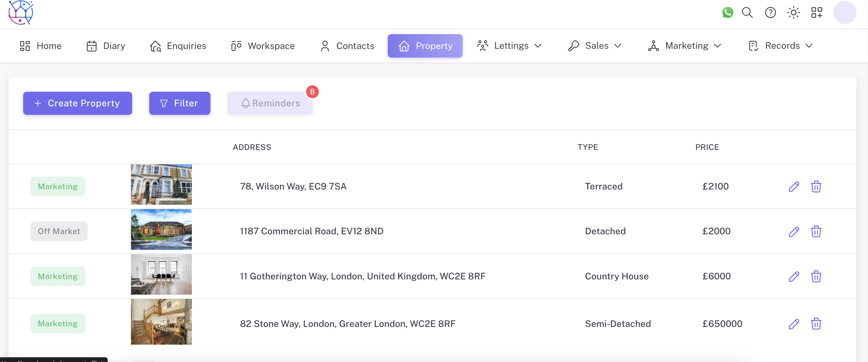Viewport: 868px width, 362px height.
Task: Open the Filter button
Action: [x=180, y=103]
